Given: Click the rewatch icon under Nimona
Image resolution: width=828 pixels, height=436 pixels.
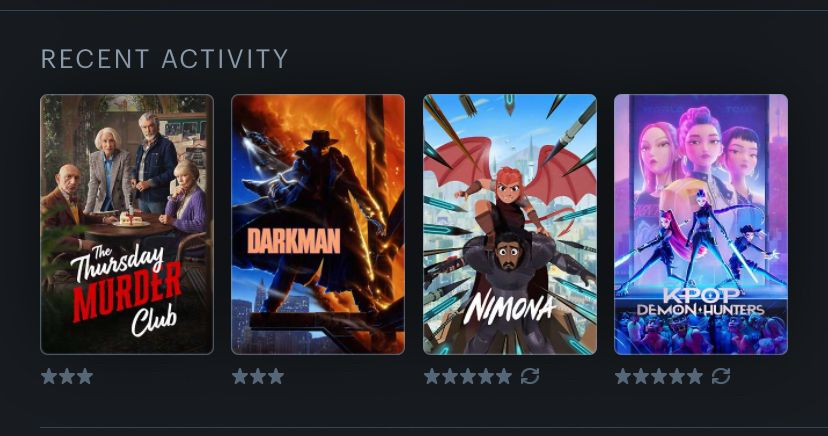Looking at the screenshot, I should point(530,376).
